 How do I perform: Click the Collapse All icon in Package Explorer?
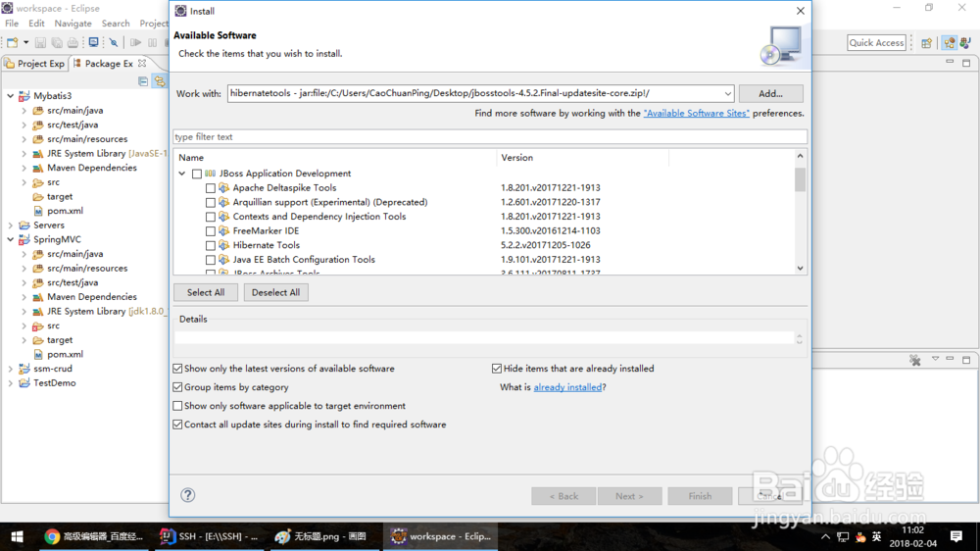[x=143, y=81]
